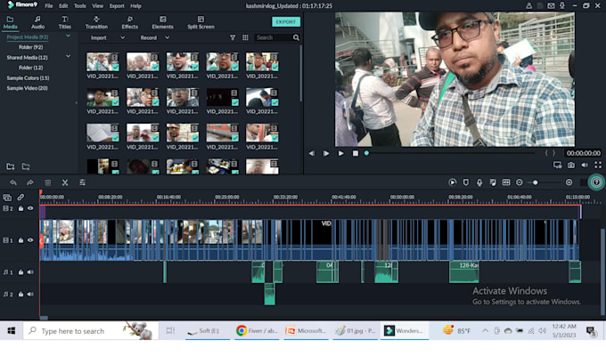This screenshot has height=364, width=606.
Task: Open the audio mixer icon
Action: tap(493, 182)
